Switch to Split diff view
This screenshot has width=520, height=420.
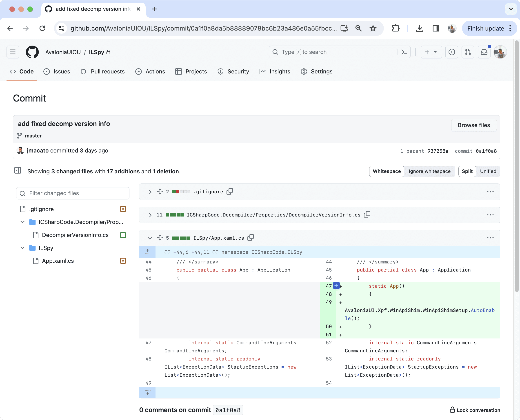pyautogui.click(x=467, y=171)
